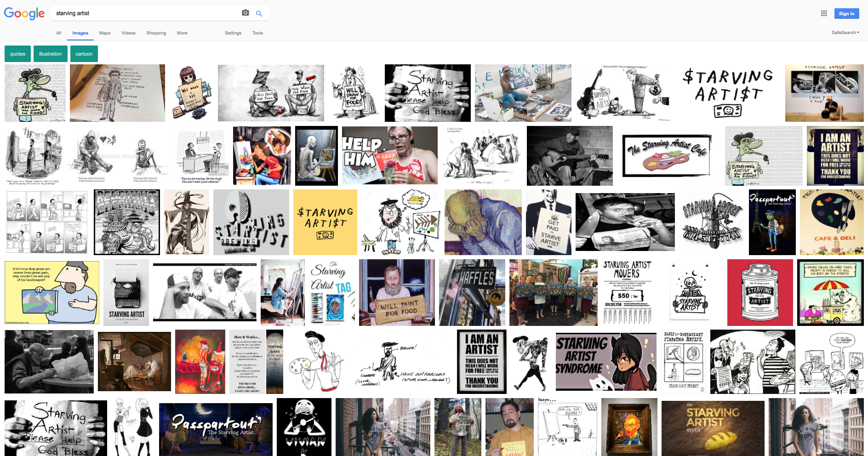Open the Starving Artist Movers $50/hr image
This screenshot has height=456, width=868.
pyautogui.click(x=627, y=292)
